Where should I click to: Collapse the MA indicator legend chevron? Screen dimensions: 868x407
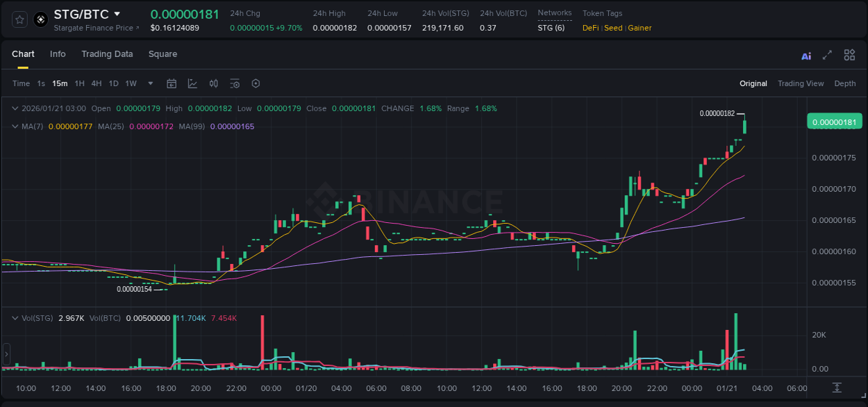(x=15, y=126)
